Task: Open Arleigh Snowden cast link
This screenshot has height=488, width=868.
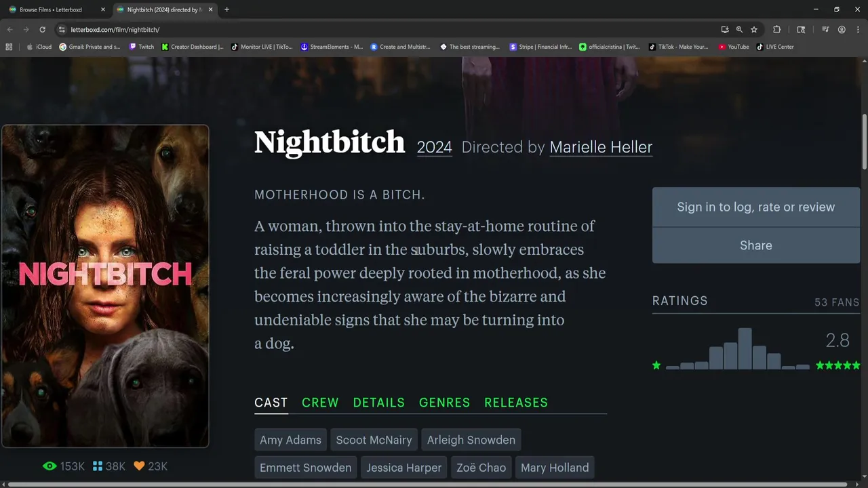Action: click(471, 440)
